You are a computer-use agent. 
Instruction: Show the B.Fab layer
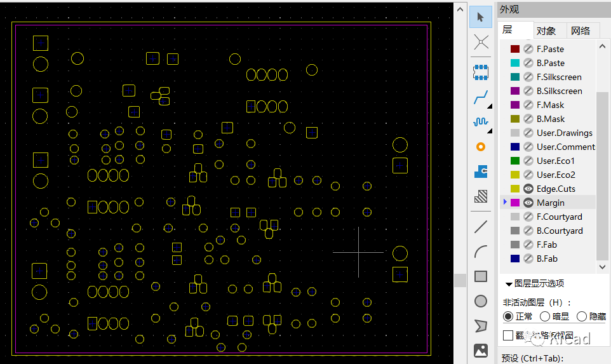click(528, 259)
